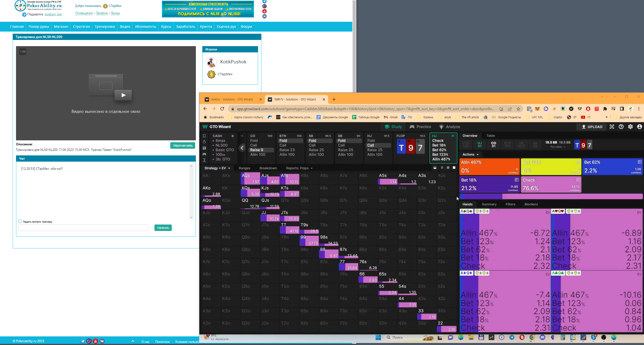
Task: Click the Allin 467% orange action card
Action: click(489, 166)
